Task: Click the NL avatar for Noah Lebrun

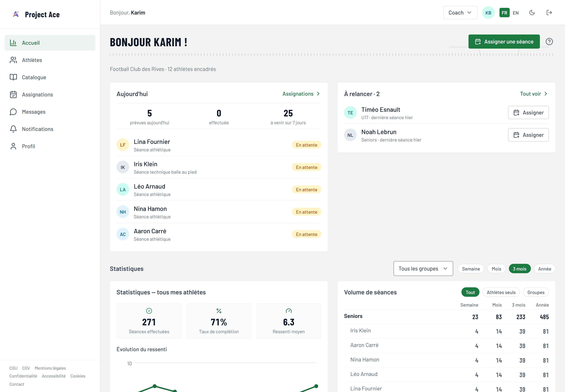Action: (350, 135)
